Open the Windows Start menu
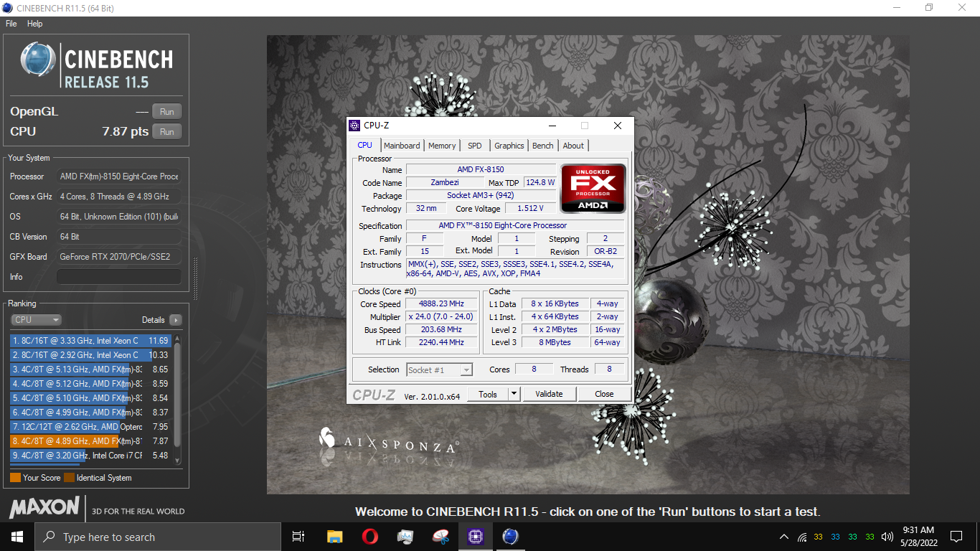Viewport: 980px width, 551px height. tap(17, 537)
